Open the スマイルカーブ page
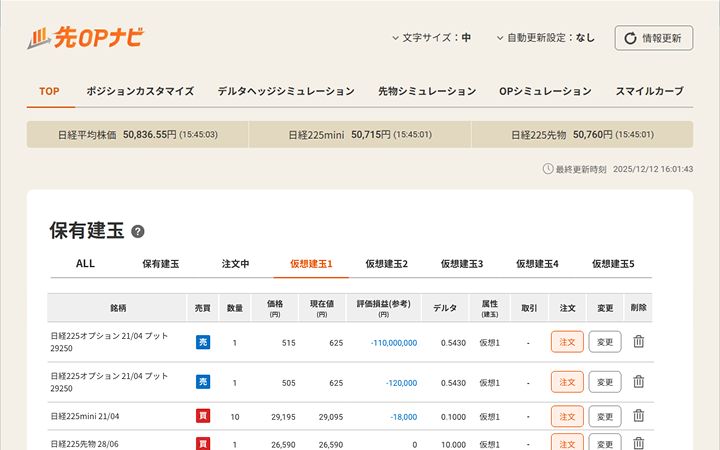Screen dimensions: 720x450 click(649, 91)
